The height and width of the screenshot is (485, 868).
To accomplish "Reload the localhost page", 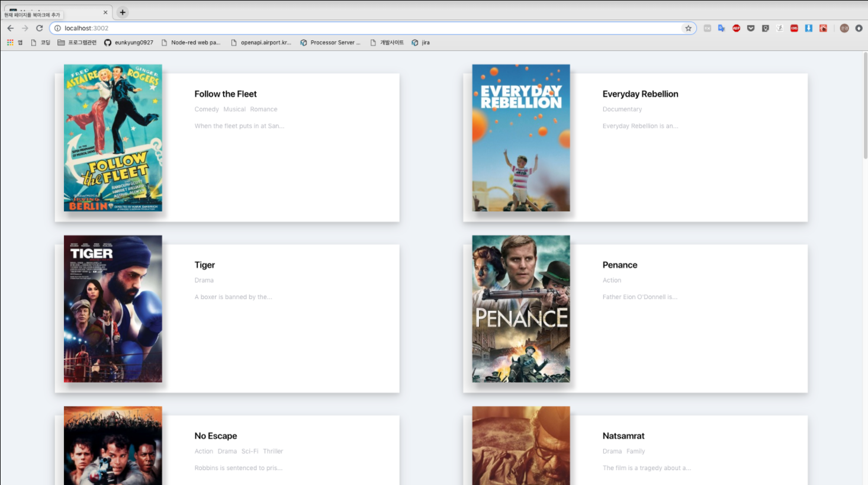I will click(39, 28).
